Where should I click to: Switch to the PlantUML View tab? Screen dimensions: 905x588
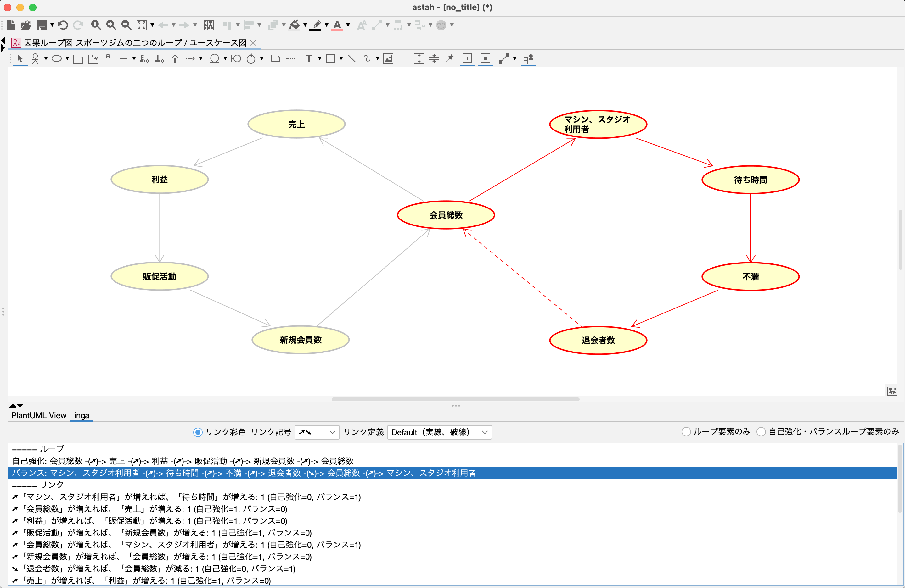coord(38,415)
